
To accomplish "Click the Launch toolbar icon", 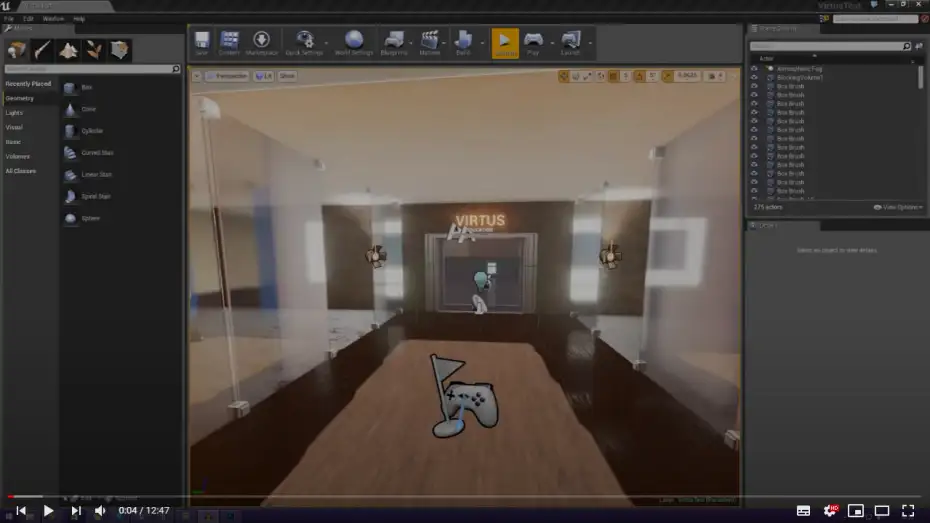I will pyautogui.click(x=571, y=43).
